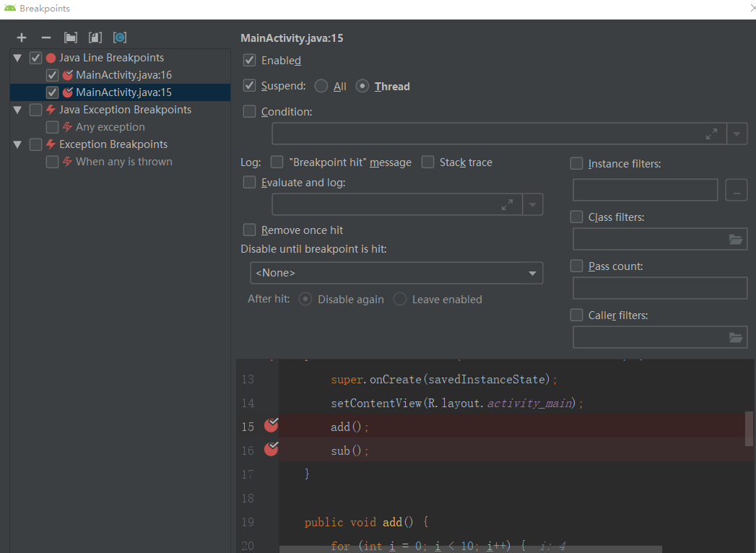
Task: Check the Any exception checkbox
Action: coord(52,127)
